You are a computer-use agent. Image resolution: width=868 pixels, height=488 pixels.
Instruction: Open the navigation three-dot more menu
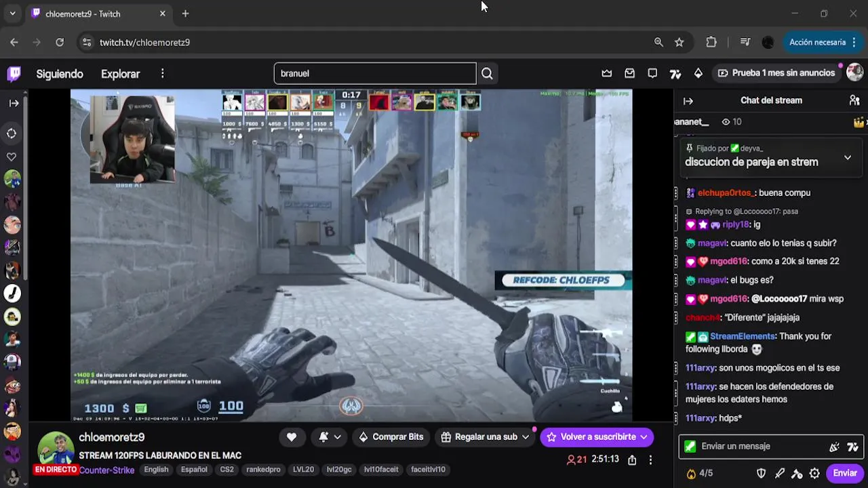point(162,73)
